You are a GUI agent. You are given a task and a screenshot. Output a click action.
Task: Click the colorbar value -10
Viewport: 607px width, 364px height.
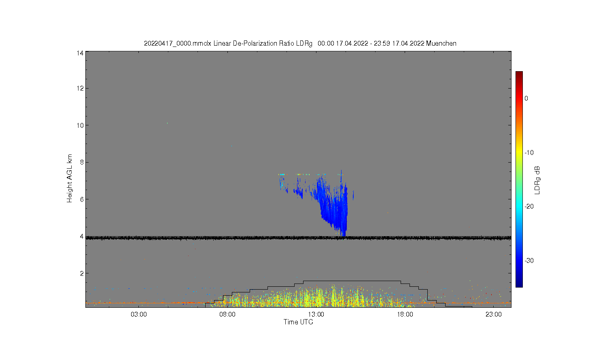point(530,152)
